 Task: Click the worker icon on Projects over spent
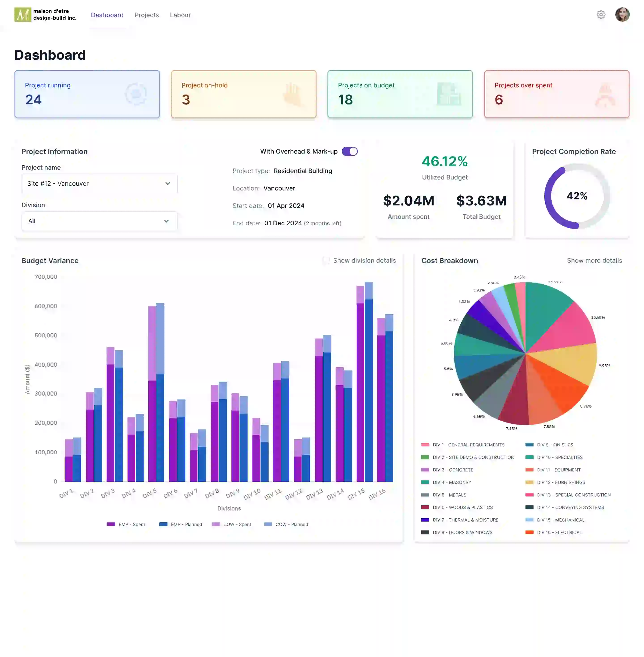tap(605, 95)
